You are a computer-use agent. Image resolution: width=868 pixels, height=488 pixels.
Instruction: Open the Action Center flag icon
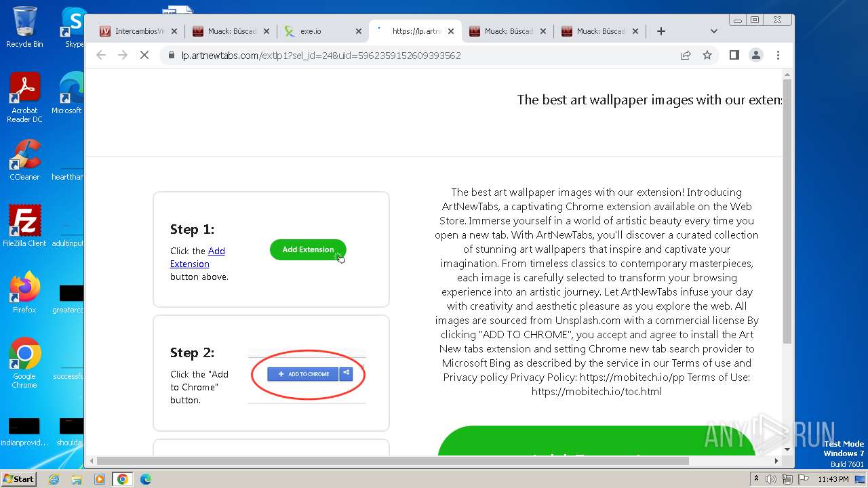[x=803, y=479]
